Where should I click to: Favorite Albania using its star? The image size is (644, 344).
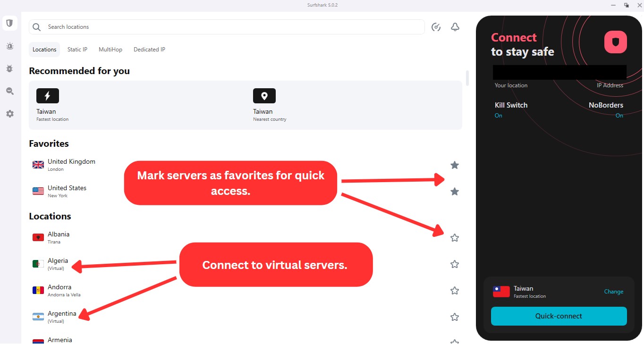click(455, 237)
